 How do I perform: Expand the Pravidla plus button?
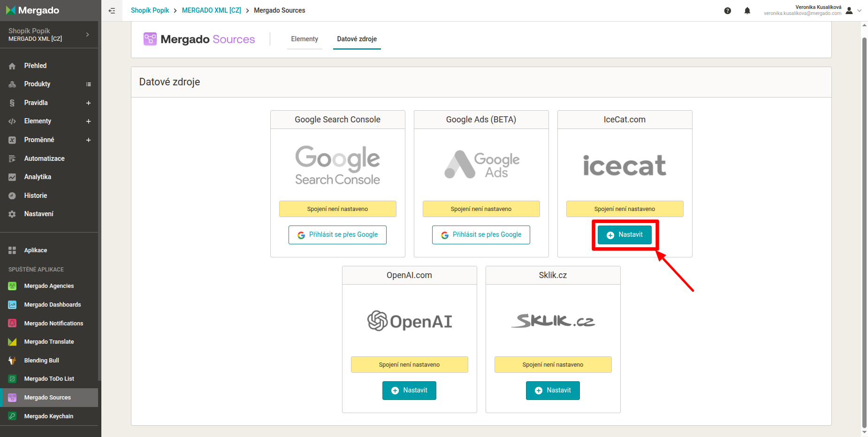(x=88, y=103)
